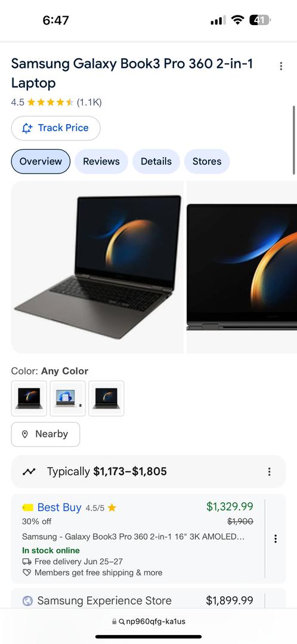Tap the Nearby location pin button
The height and width of the screenshot is (644, 297).
click(x=45, y=434)
